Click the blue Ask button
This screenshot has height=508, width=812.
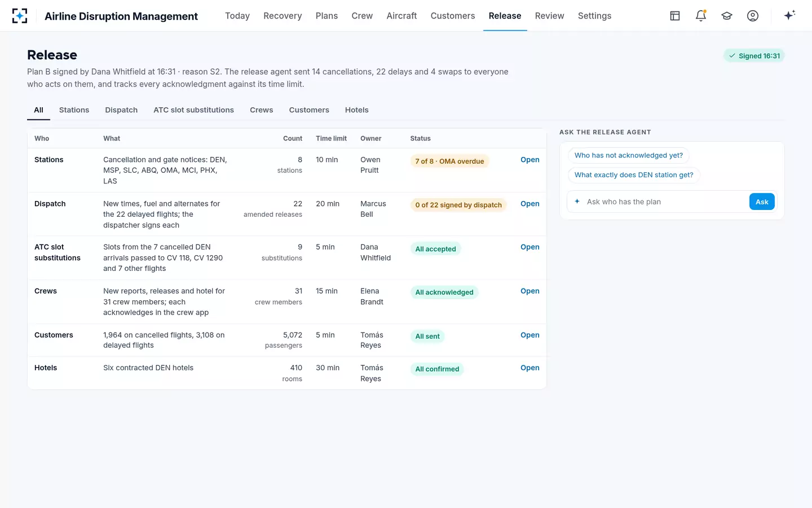point(762,202)
